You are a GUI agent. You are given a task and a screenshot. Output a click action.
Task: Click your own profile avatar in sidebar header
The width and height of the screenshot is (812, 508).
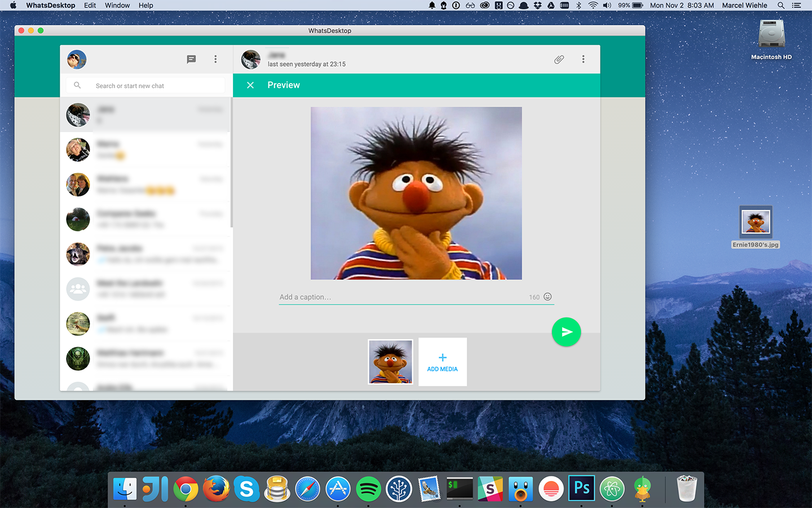[77, 59]
